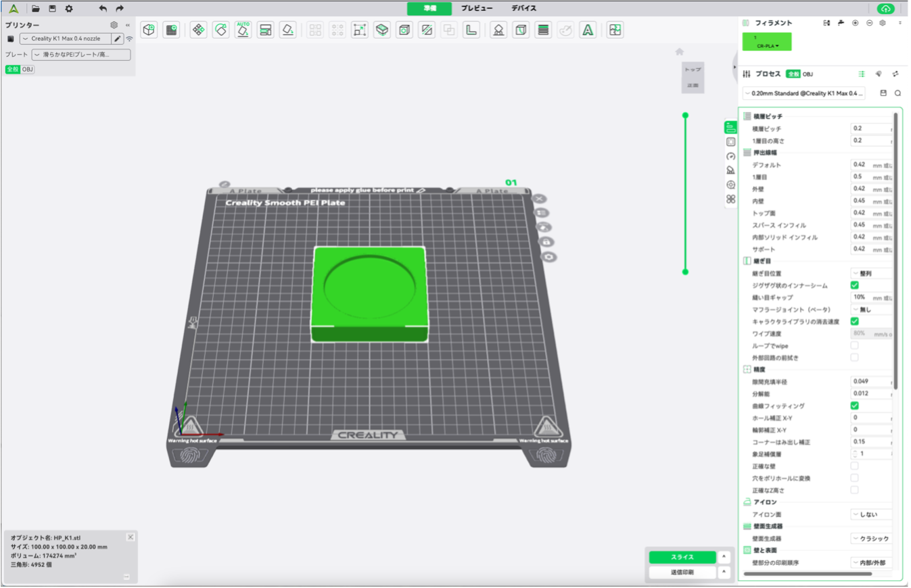Expand the 0.20mm Standard process preset dropdown
911x588 pixels.
click(803, 93)
